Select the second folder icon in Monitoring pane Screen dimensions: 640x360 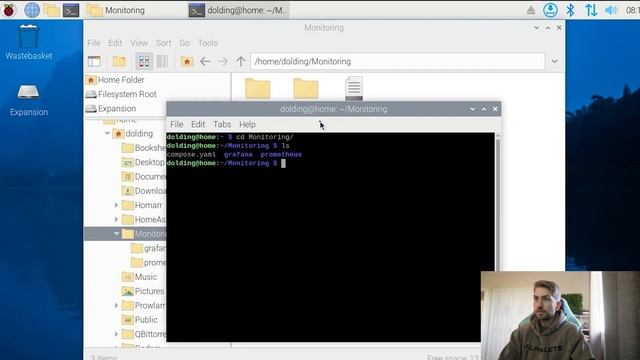point(306,88)
